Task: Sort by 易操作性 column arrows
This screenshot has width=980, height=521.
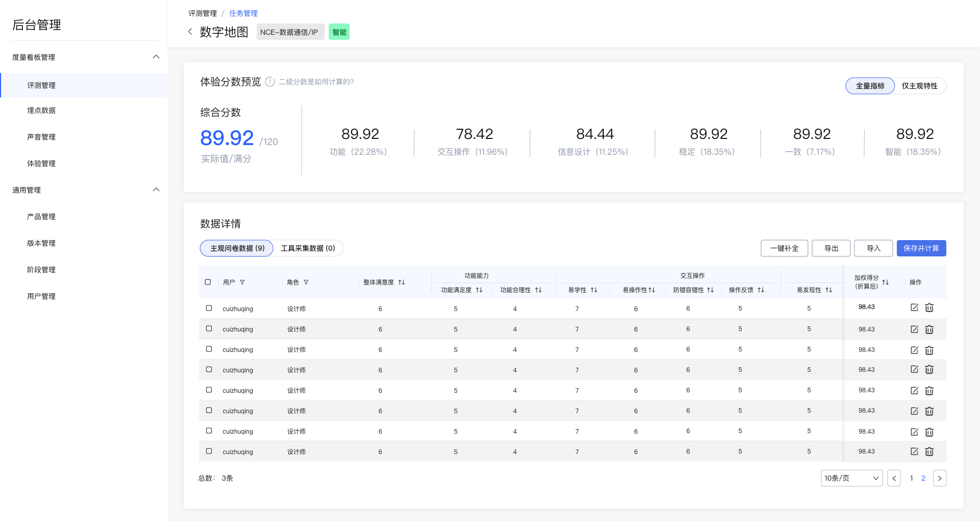Action: coord(652,290)
